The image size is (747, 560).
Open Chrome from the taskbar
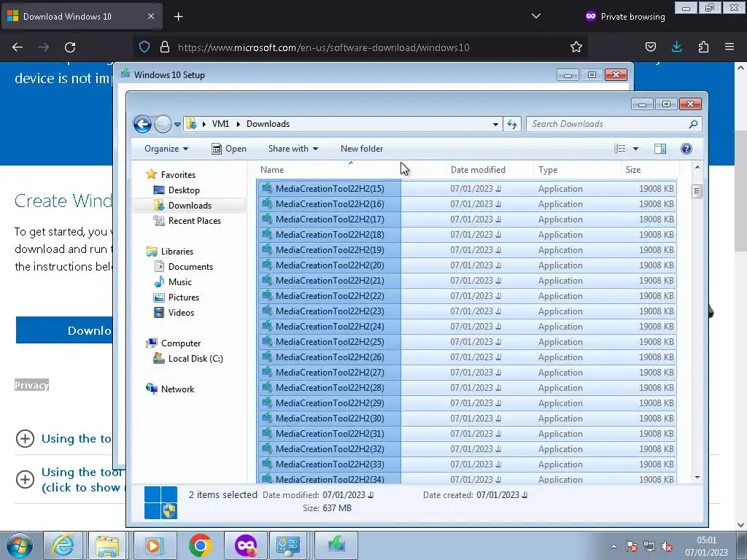click(201, 545)
